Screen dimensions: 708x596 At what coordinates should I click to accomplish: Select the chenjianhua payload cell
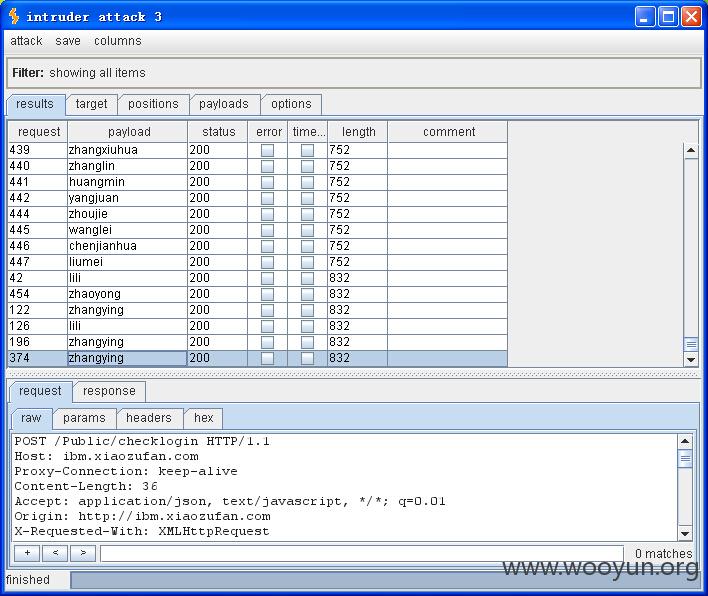[128, 246]
